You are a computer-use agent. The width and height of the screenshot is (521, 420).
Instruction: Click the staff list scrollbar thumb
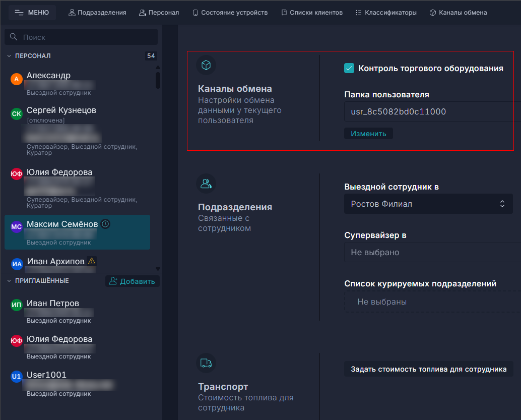pyautogui.click(x=158, y=80)
